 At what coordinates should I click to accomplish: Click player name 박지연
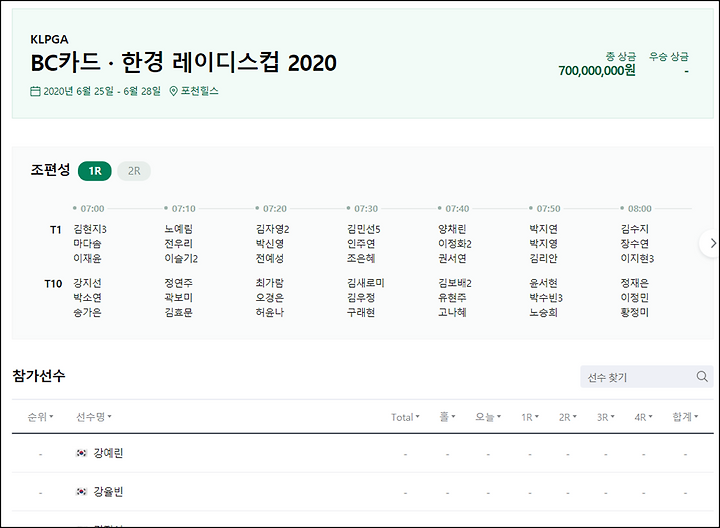click(x=544, y=229)
